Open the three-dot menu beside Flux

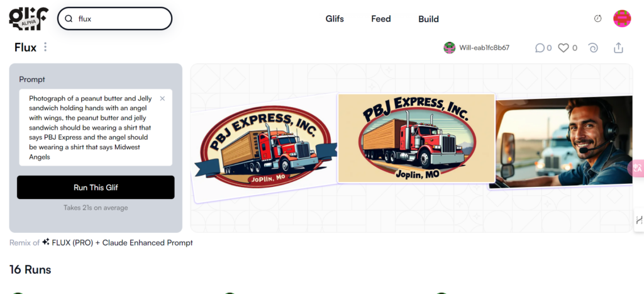coord(45,47)
